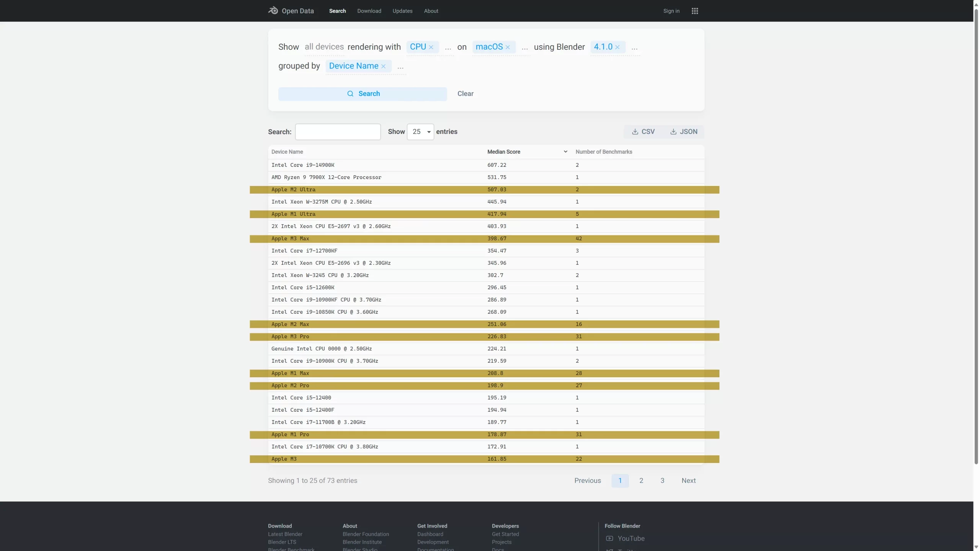The width and height of the screenshot is (980, 551).
Task: Open Development footer link
Action: pyautogui.click(x=433, y=542)
